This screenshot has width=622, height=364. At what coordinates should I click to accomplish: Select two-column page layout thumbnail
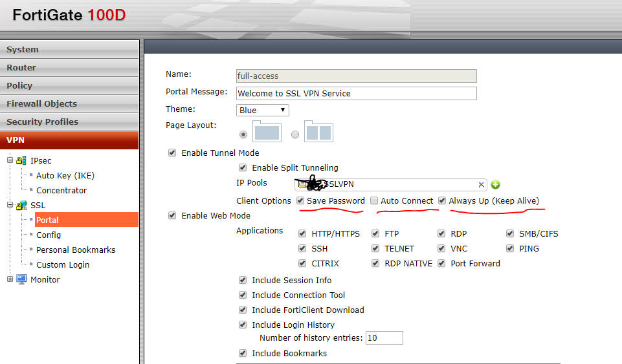[318, 131]
